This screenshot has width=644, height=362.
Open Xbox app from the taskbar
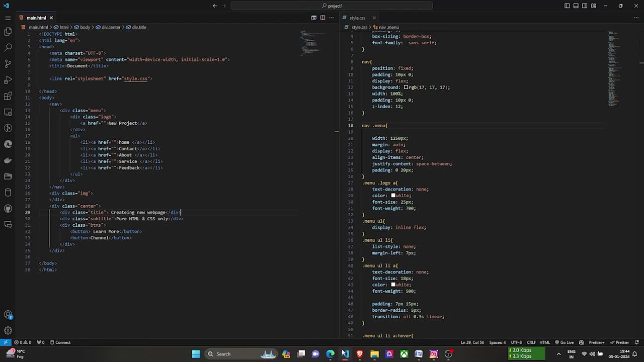tap(404, 354)
